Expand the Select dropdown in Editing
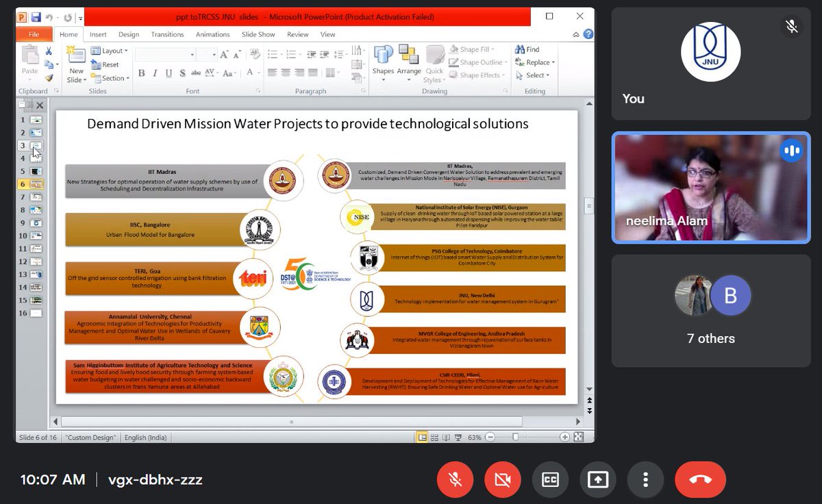Screen dimensions: 822x504 [x=532, y=75]
